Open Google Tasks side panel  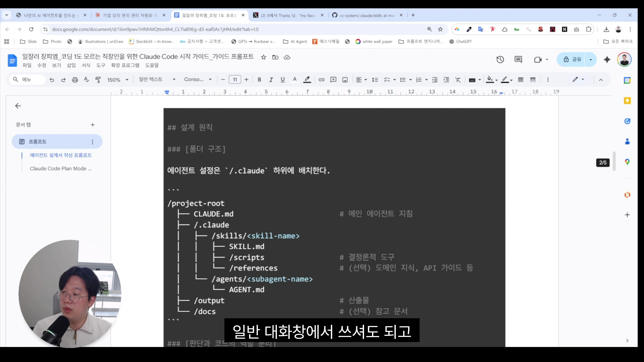click(x=627, y=121)
